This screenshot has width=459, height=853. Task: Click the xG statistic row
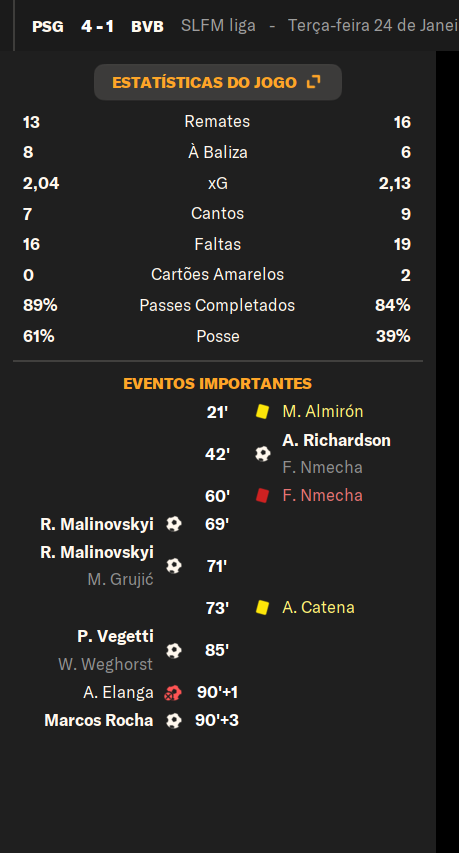tap(218, 183)
